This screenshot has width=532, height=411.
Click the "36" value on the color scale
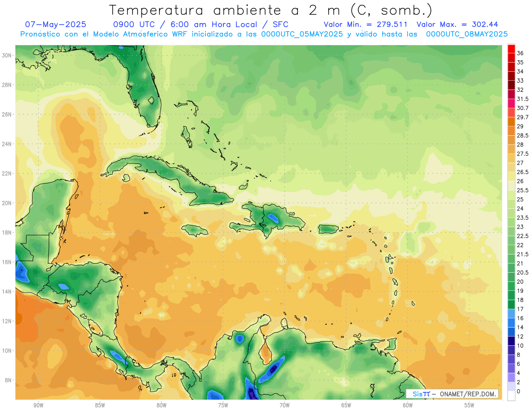[520, 53]
